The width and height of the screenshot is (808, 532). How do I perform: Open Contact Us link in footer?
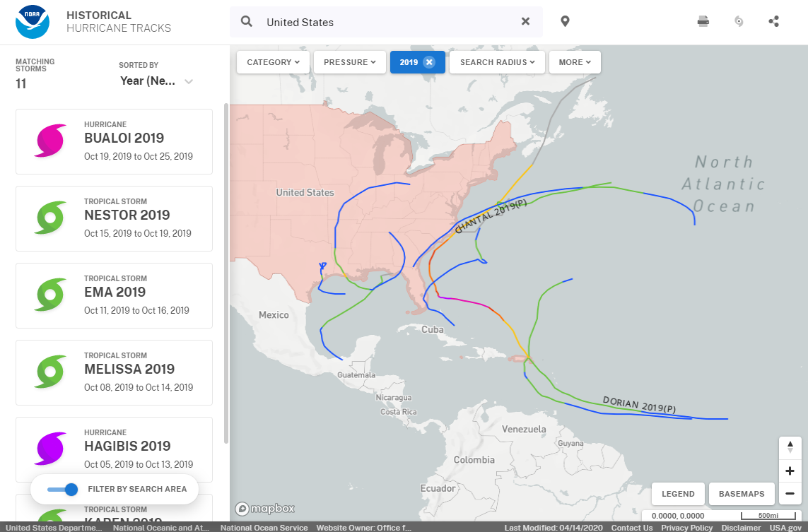tap(632, 527)
